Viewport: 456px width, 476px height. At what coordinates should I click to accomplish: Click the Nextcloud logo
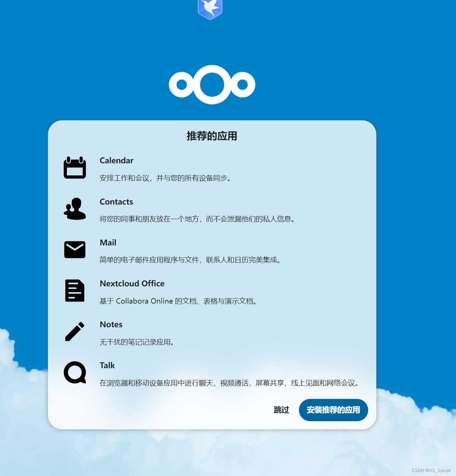[x=212, y=85]
